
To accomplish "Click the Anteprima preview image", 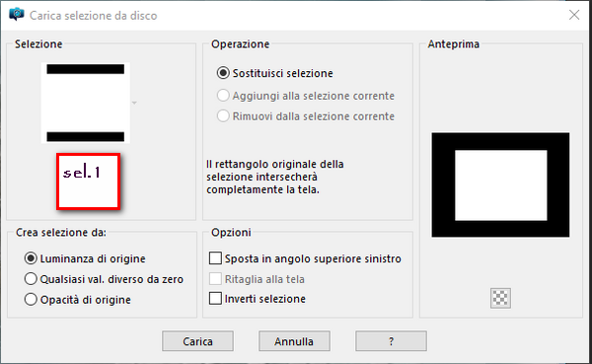I will coord(500,185).
